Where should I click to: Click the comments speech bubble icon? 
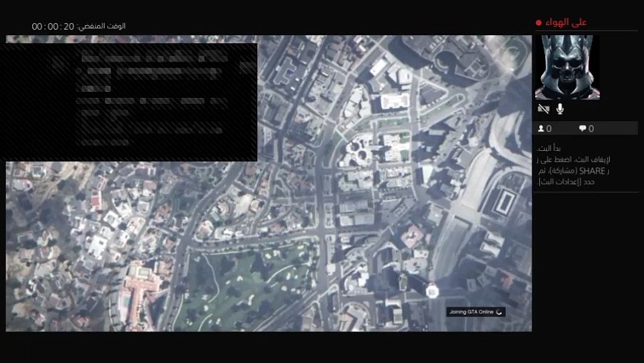[x=583, y=129]
